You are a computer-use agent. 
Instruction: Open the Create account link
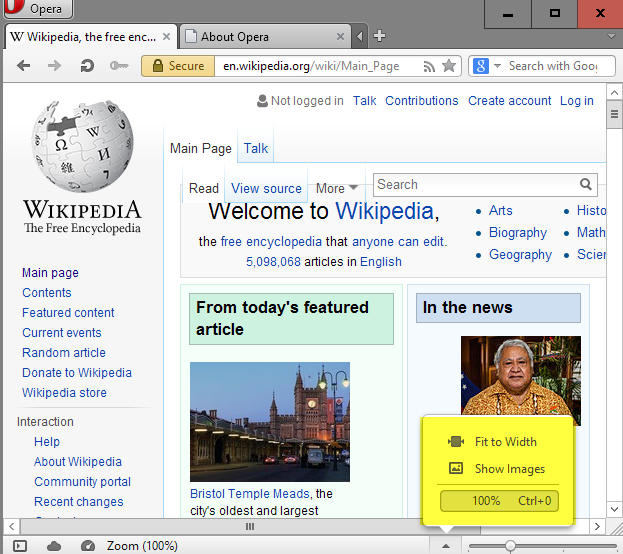509,101
